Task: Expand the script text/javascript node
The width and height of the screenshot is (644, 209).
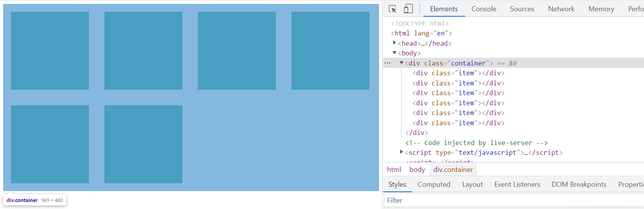Action: tap(401, 152)
